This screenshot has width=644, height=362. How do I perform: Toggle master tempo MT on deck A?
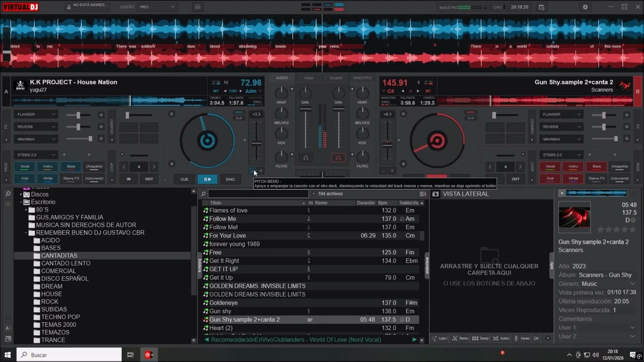[x=216, y=91]
